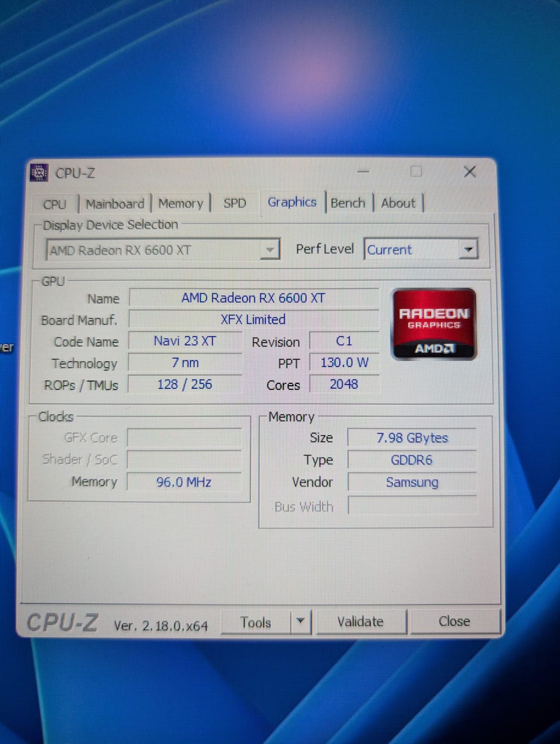Click the Tools button
Viewport: 560px width, 744px height.
click(x=256, y=623)
